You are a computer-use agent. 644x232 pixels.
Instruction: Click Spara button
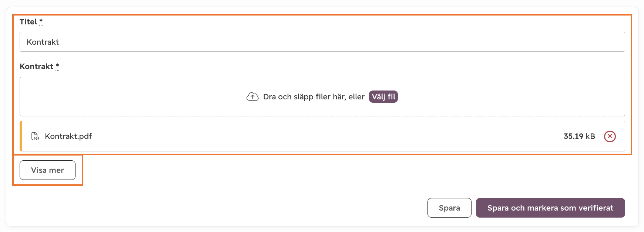click(449, 208)
